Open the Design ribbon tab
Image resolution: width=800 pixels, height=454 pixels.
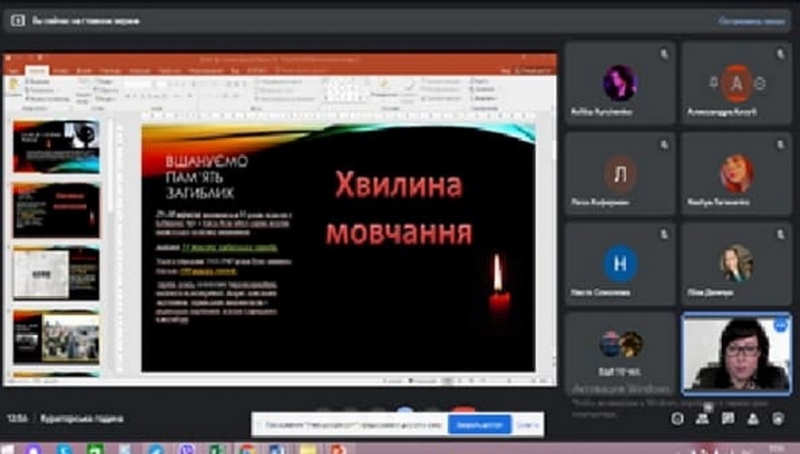[84, 70]
